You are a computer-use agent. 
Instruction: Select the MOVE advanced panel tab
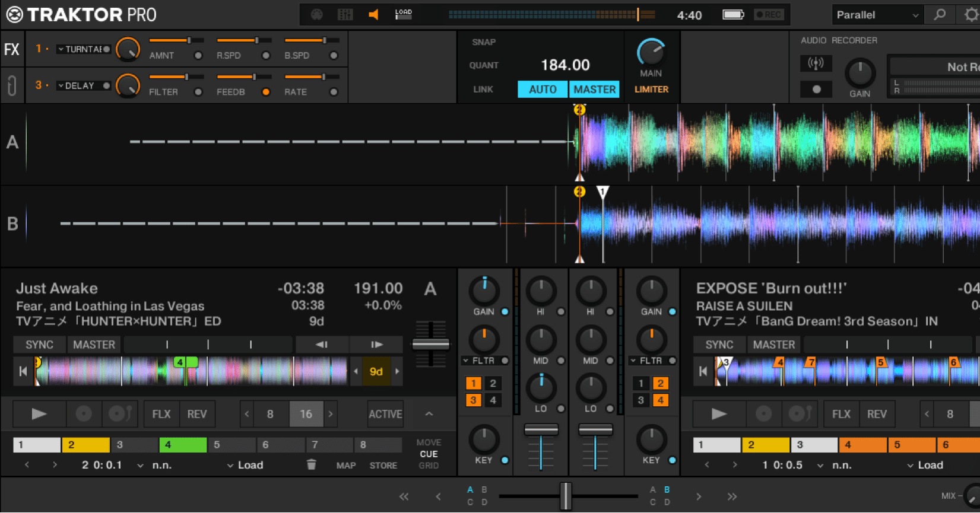coord(429,442)
